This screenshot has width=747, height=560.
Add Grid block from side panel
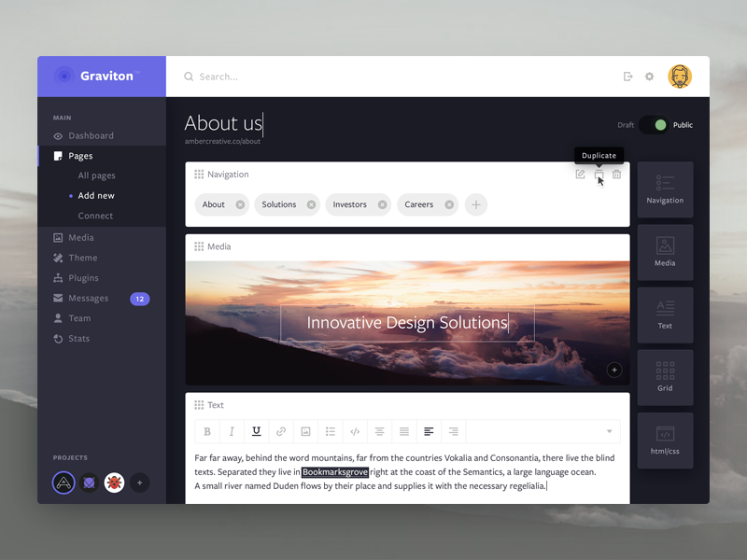pos(665,378)
